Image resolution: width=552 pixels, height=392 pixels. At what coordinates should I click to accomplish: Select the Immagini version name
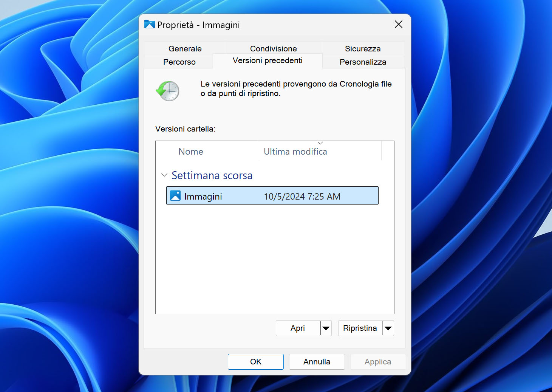tap(203, 197)
